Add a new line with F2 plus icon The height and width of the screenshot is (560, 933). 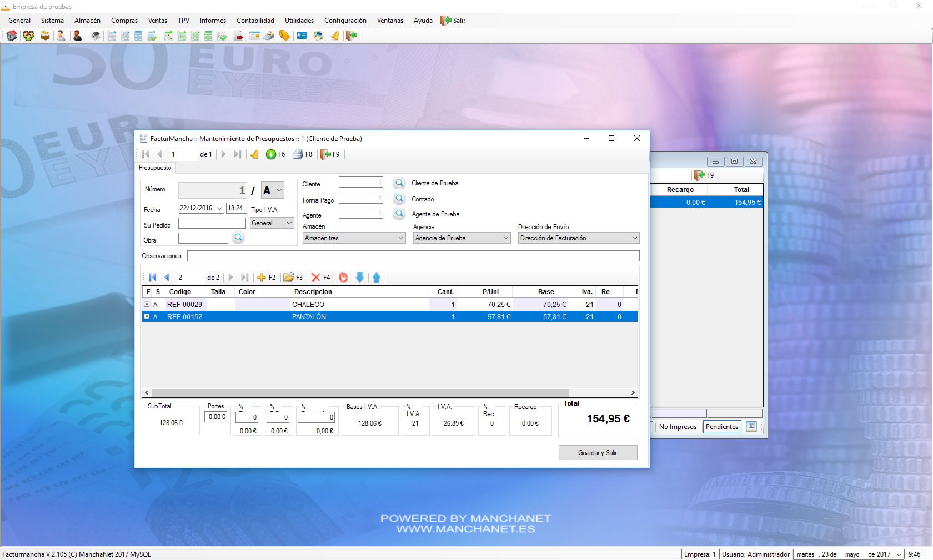coord(262,278)
